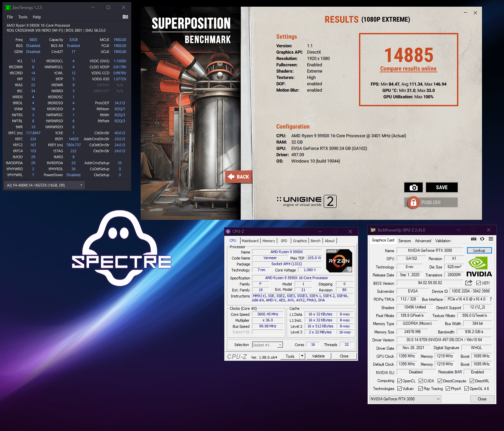The width and height of the screenshot is (504, 431).
Task: Toggle the PhysX checkbox
Action: (x=448, y=389)
